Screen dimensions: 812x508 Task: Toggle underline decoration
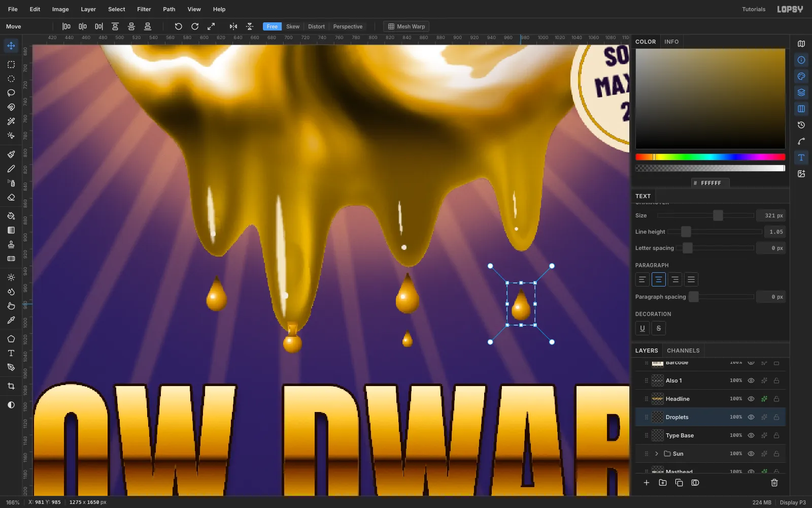(x=642, y=328)
